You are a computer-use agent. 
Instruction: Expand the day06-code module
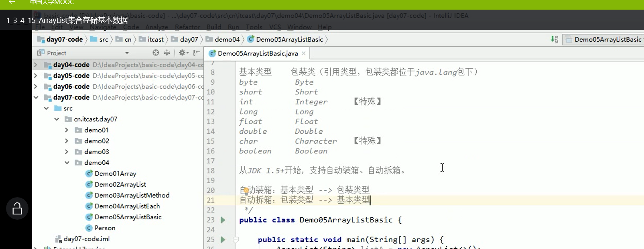(x=36, y=86)
